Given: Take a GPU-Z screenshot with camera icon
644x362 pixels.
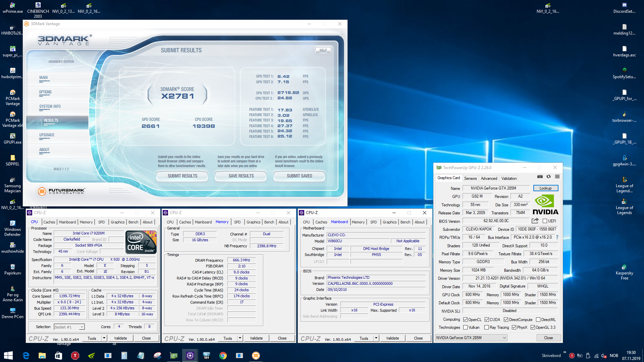Looking at the screenshot, I should 540,176.
